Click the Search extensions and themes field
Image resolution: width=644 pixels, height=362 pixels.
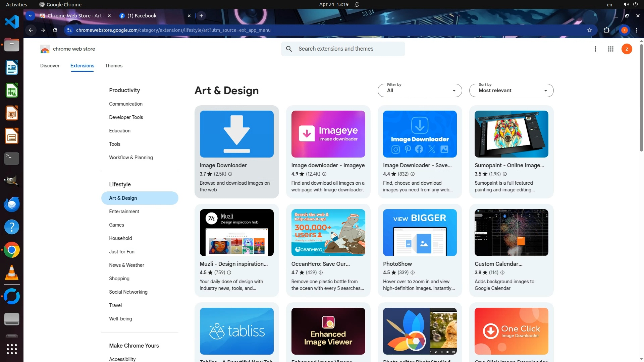(x=349, y=49)
